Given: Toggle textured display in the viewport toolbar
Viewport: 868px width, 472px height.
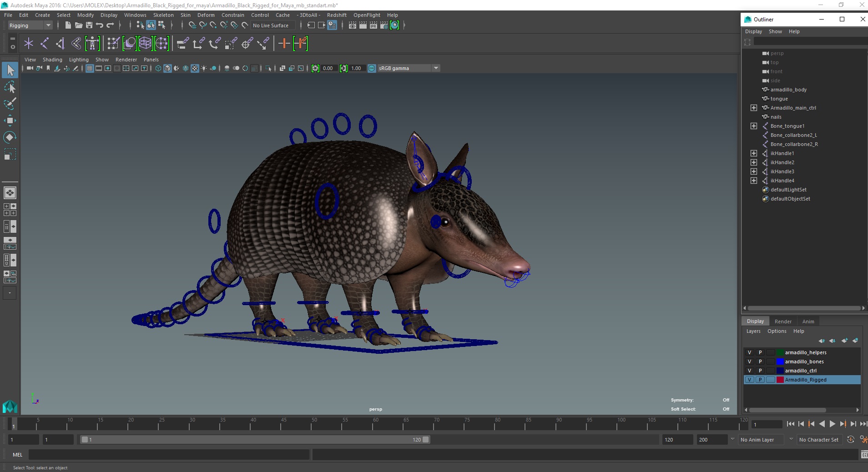Looking at the screenshot, I should (x=195, y=68).
